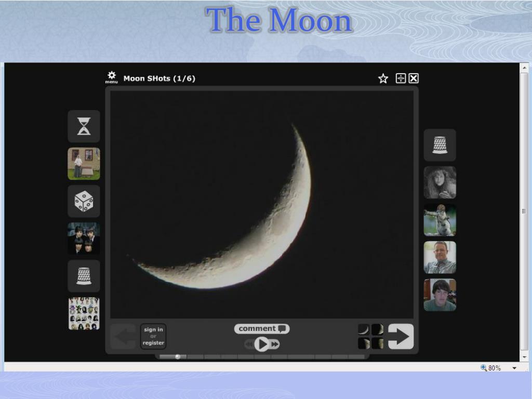532x399 pixels.
Task: Go to next photo with right arrow
Action: pyautogui.click(x=401, y=336)
